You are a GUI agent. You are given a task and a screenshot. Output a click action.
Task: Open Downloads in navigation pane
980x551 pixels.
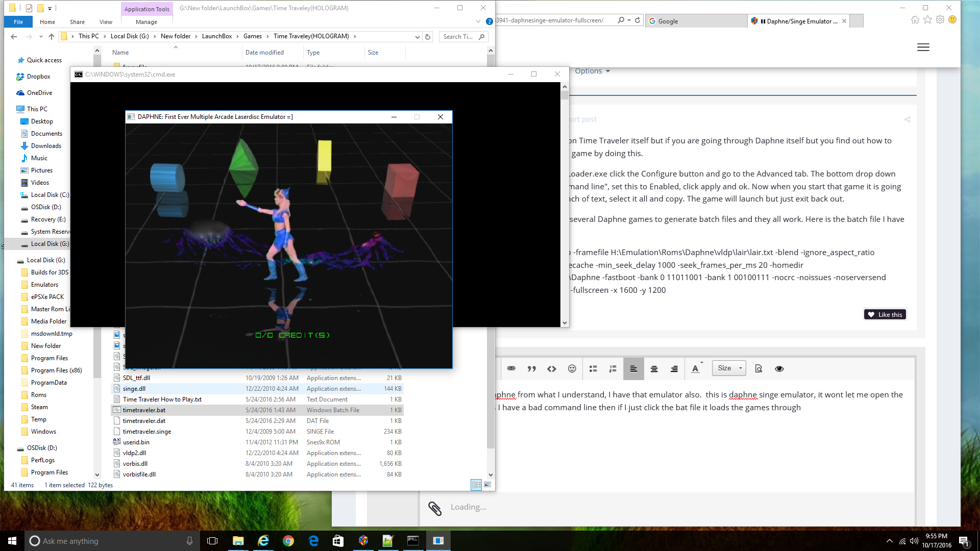(45, 146)
